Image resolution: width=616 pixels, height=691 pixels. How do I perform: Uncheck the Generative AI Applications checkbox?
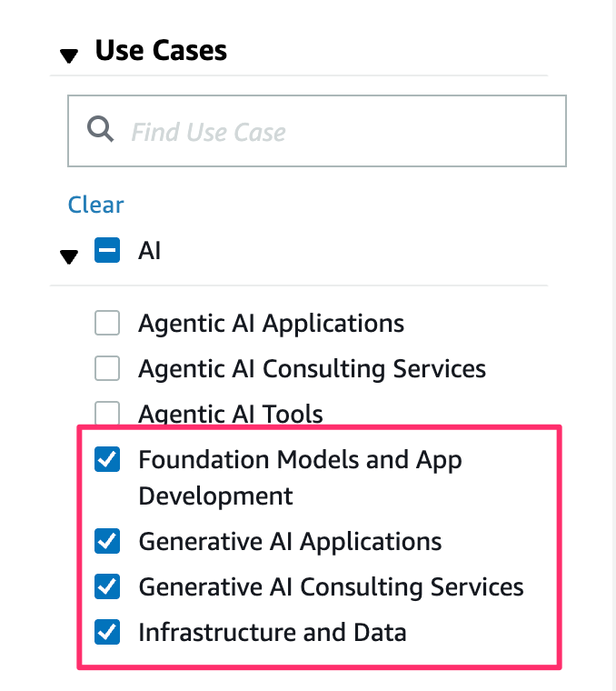click(107, 542)
